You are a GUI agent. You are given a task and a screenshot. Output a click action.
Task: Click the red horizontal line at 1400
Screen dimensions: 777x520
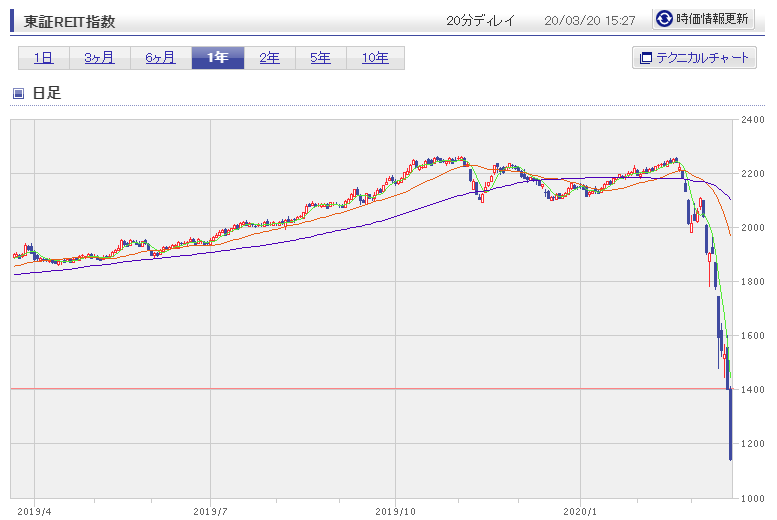tap(371, 389)
